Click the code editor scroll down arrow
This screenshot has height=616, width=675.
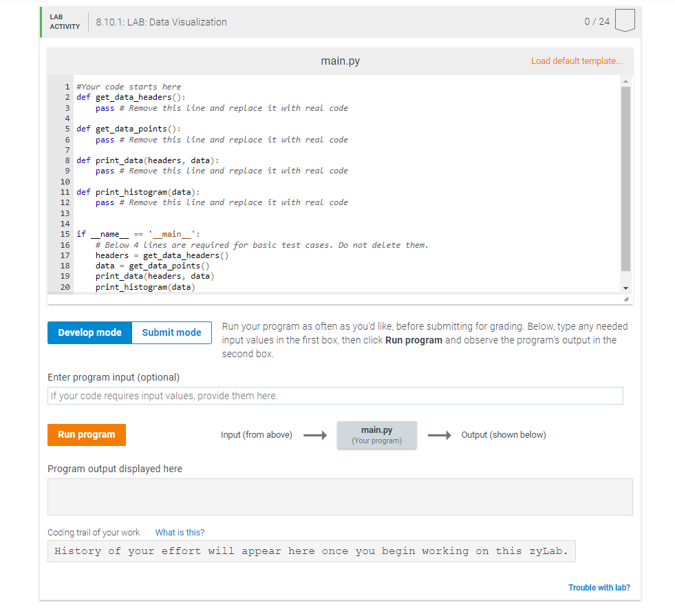coord(626,288)
